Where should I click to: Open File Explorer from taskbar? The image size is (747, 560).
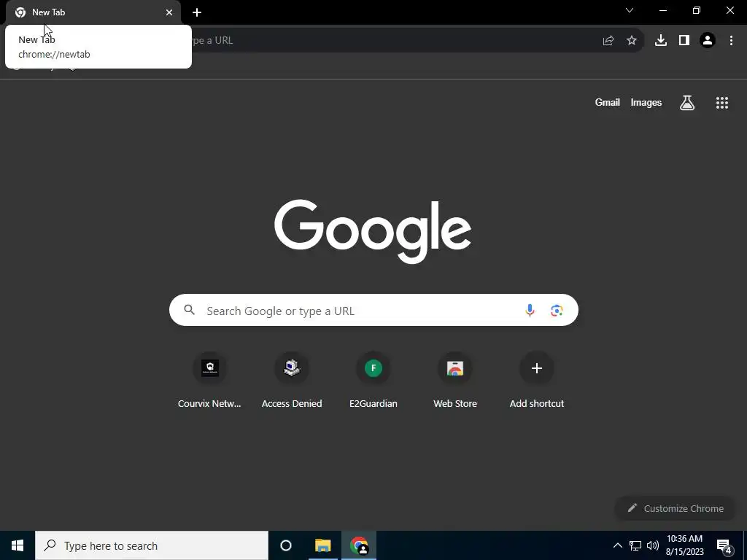click(x=322, y=545)
